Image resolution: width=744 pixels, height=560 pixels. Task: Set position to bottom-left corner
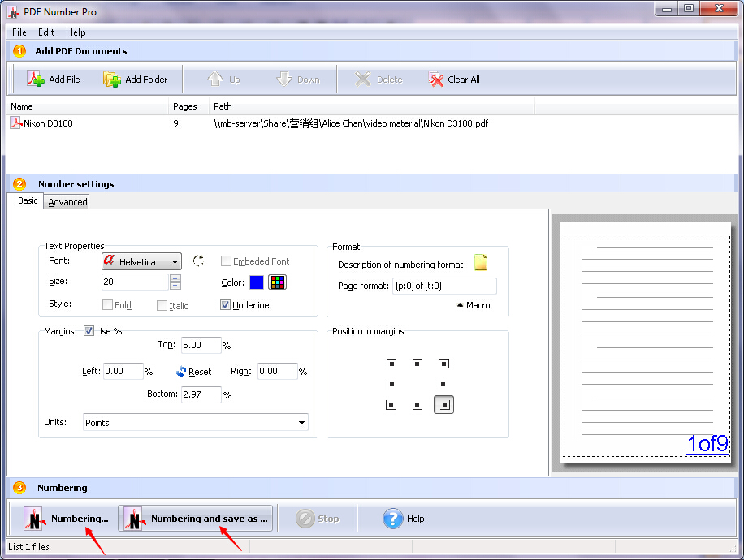(x=391, y=405)
